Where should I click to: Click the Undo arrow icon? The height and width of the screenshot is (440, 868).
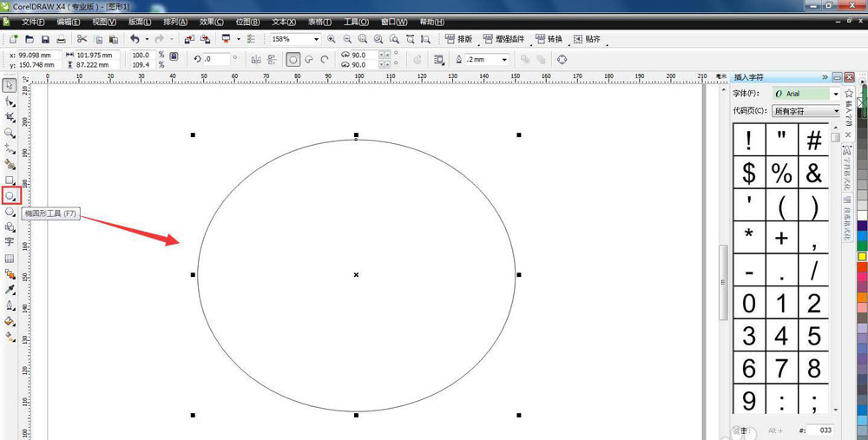pos(135,39)
